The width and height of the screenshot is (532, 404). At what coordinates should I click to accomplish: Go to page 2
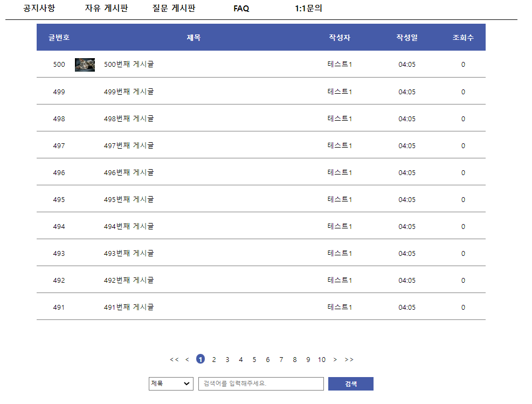tap(214, 360)
